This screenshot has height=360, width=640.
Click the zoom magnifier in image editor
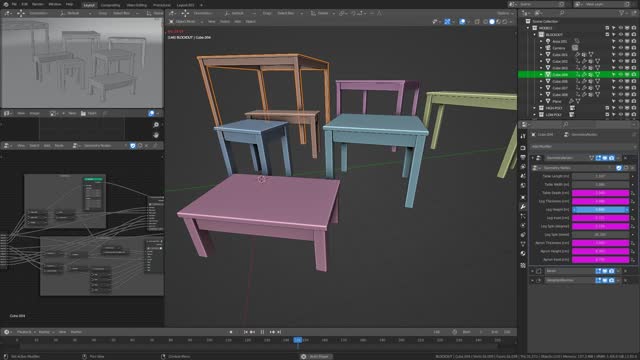point(156,124)
